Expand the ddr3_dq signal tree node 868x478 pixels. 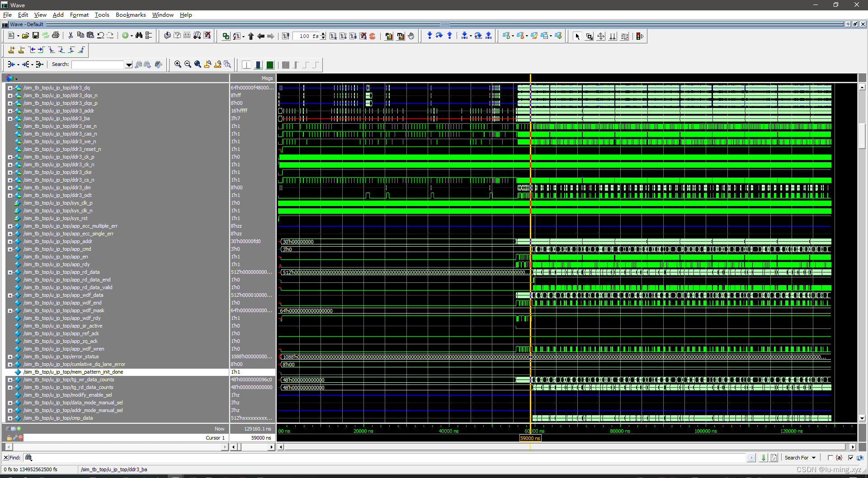click(x=10, y=88)
